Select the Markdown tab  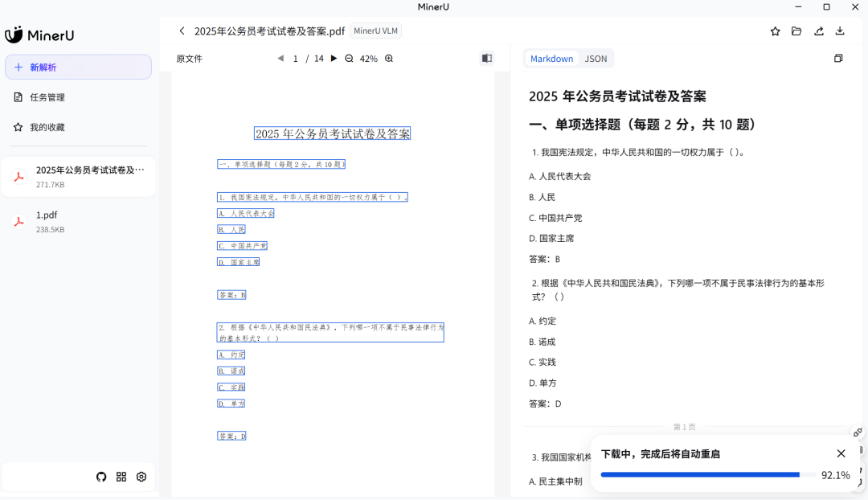[551, 59]
